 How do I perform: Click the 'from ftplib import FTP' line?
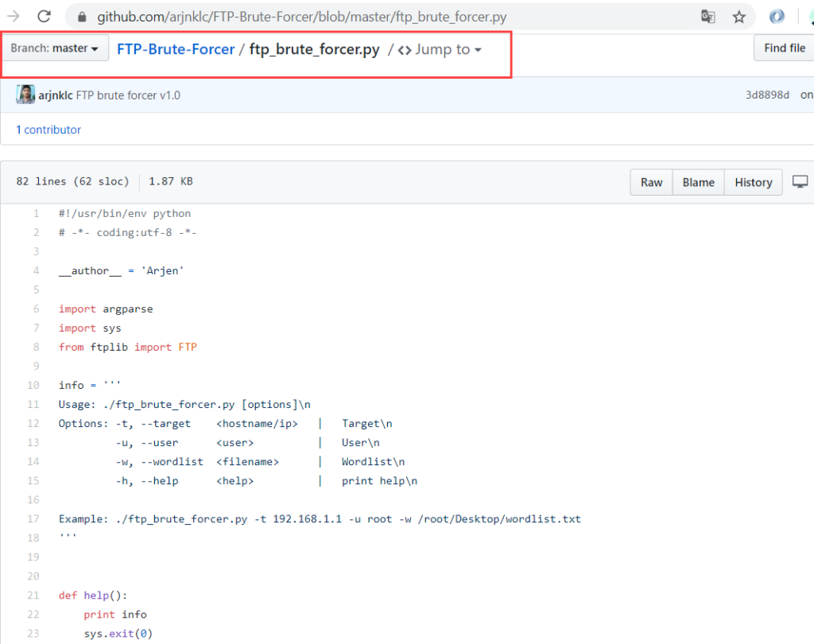click(x=128, y=347)
